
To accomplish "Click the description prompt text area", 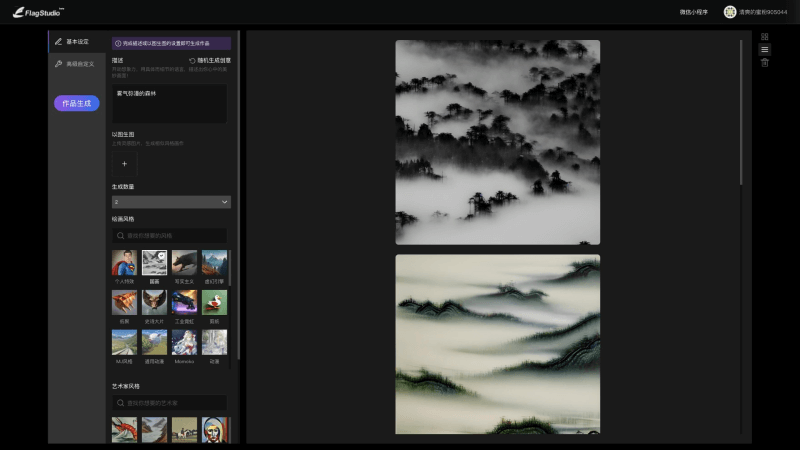I will tap(169, 105).
